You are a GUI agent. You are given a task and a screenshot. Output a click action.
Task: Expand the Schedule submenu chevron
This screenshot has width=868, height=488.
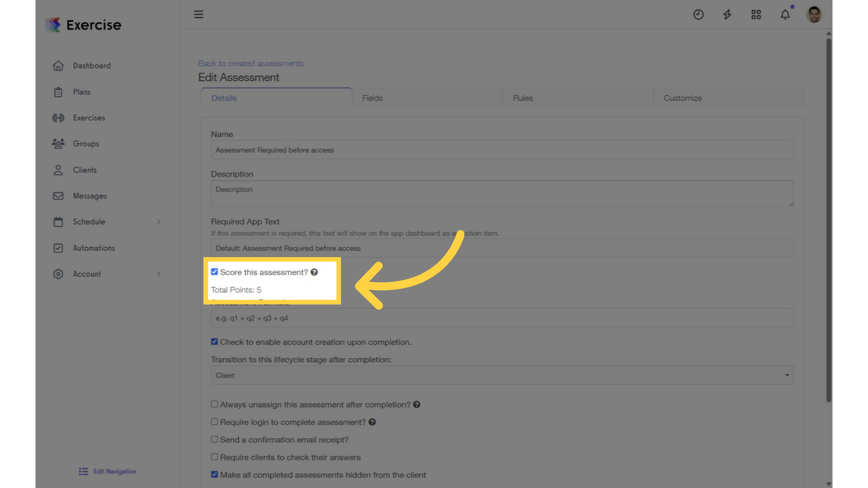[159, 222]
